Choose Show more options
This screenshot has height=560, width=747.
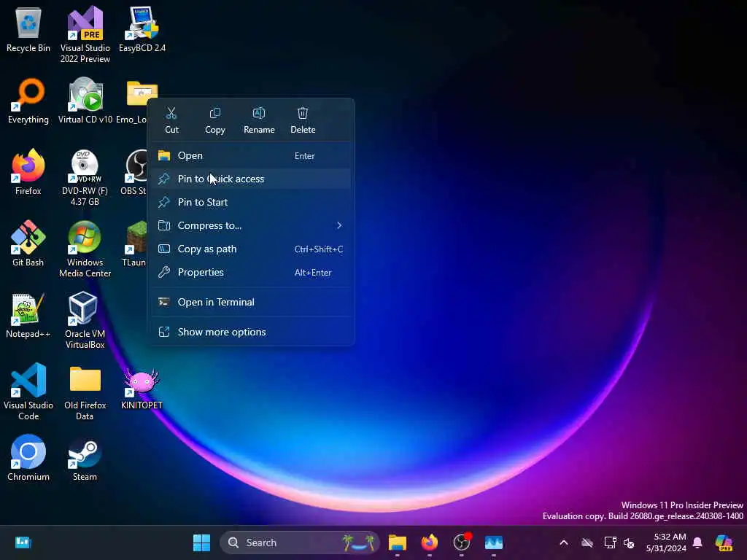(x=251, y=332)
